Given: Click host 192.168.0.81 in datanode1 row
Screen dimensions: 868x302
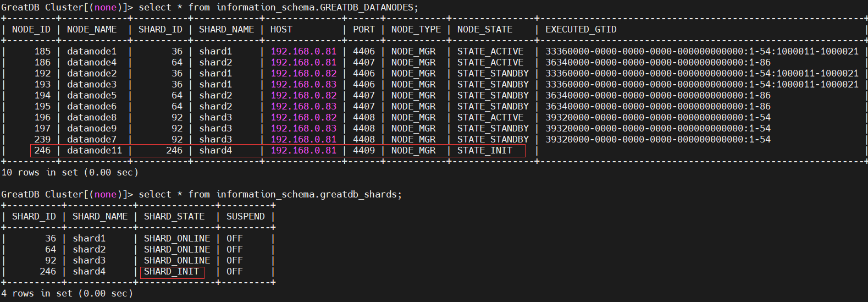Looking at the screenshot, I should [303, 52].
